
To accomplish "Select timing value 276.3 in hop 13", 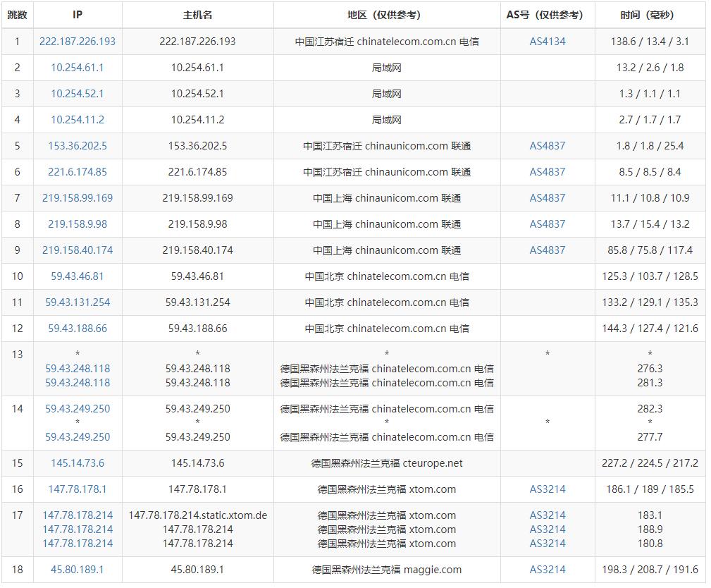I will pos(650,369).
